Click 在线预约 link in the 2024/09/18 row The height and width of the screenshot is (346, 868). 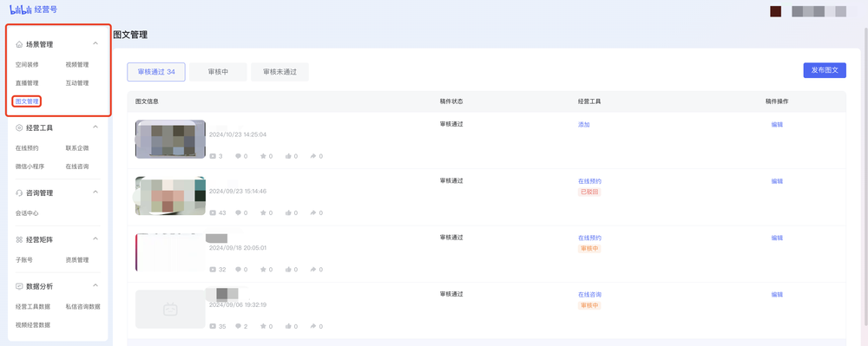click(x=589, y=238)
